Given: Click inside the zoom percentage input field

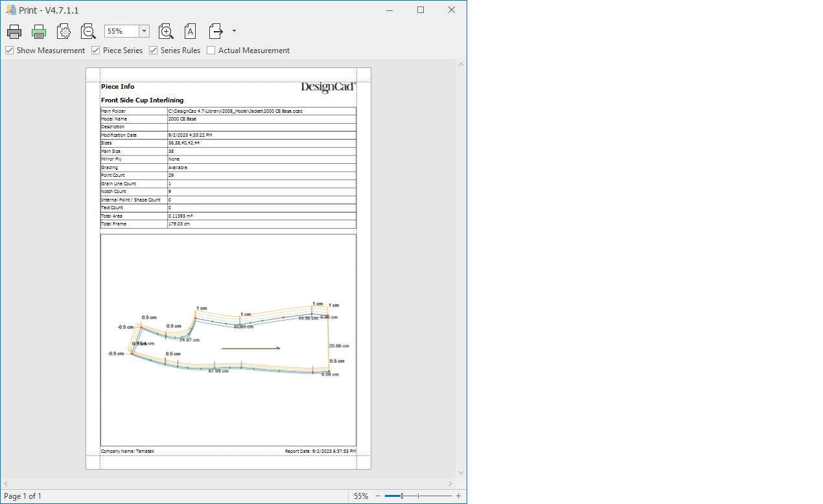Looking at the screenshot, I should (x=121, y=31).
